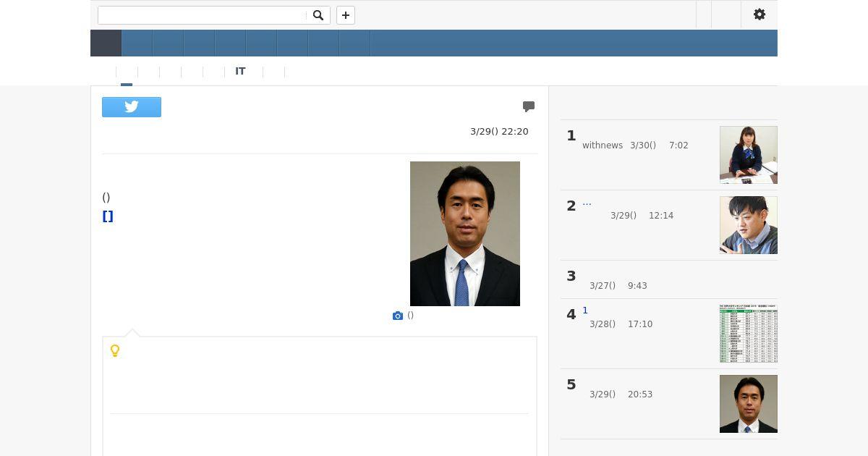Open ranking 5 thumbnail of man in suit
Viewport: 868px width, 456px height.
pos(749,404)
